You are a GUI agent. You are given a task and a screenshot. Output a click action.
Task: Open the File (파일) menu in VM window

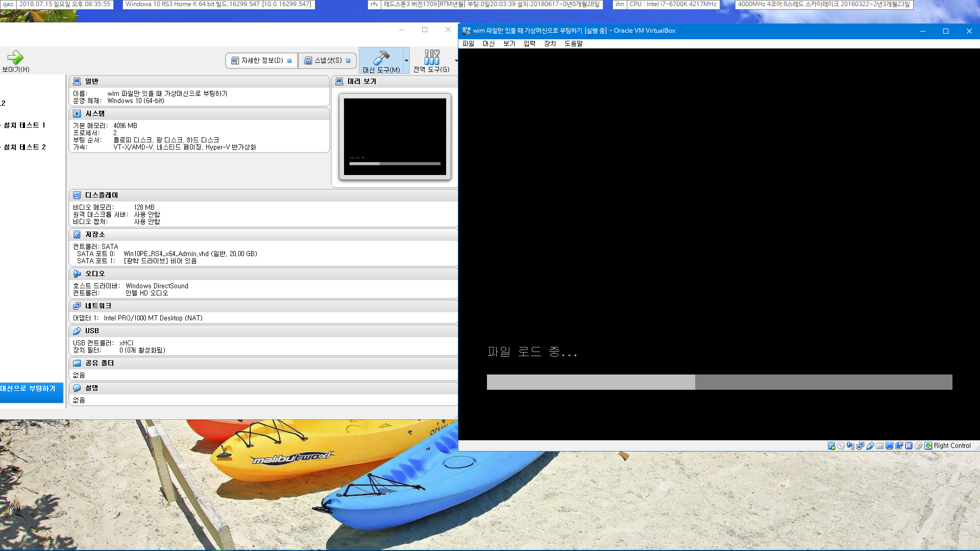point(469,43)
